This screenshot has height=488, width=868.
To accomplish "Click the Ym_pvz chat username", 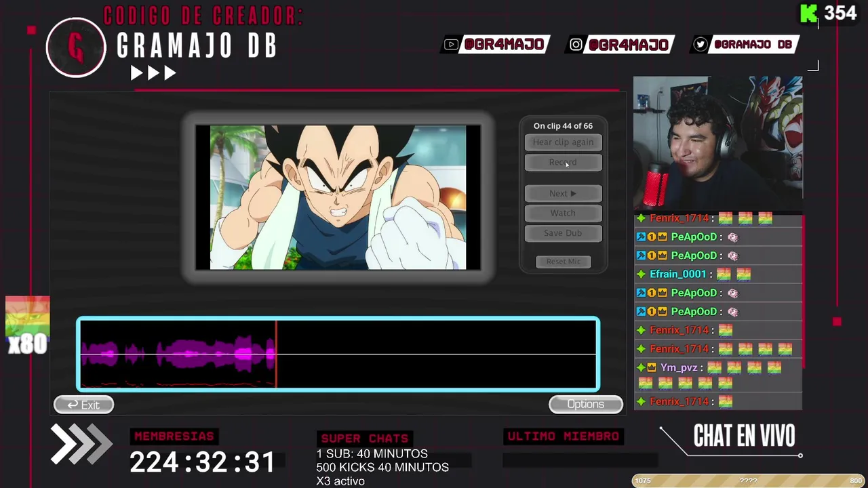I will tap(679, 367).
